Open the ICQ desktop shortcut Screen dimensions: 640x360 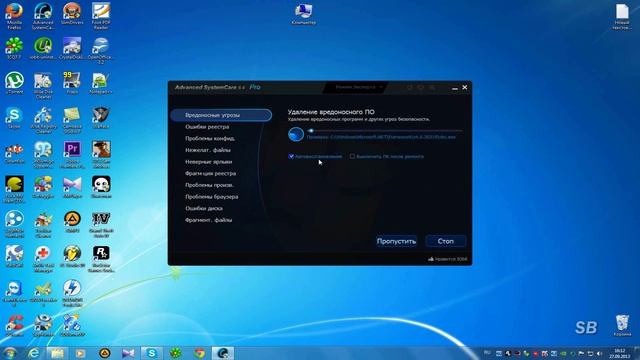coord(14,49)
